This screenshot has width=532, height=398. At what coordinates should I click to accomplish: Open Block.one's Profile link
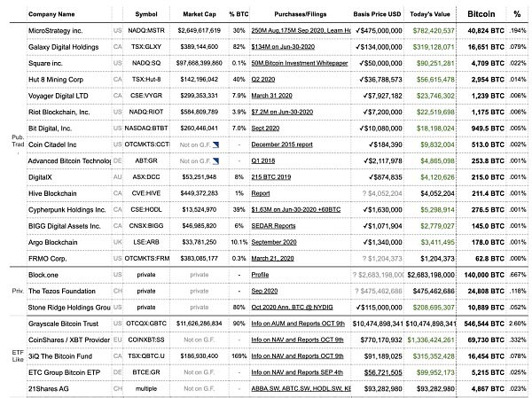(x=260, y=275)
